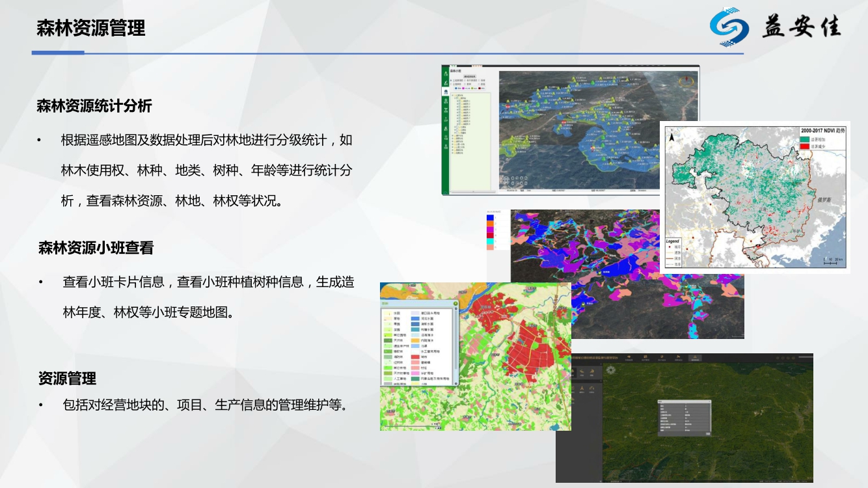Image resolution: width=868 pixels, height=488 pixels.
Task: Select the 资源管理 heading
Action: click(x=67, y=378)
